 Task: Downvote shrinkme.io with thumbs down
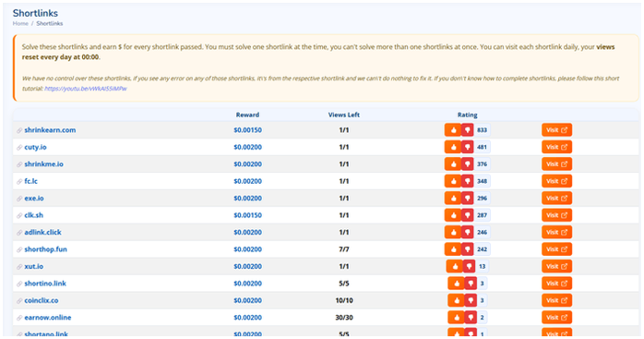468,164
